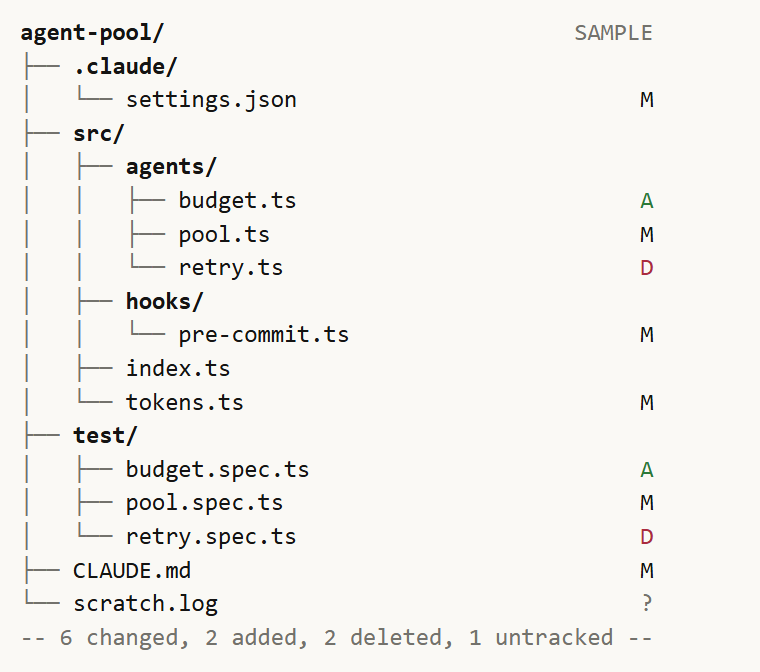Viewport: 760px width, 672px height.
Task: Click the ? status beside scratch.log
Action: (x=647, y=604)
